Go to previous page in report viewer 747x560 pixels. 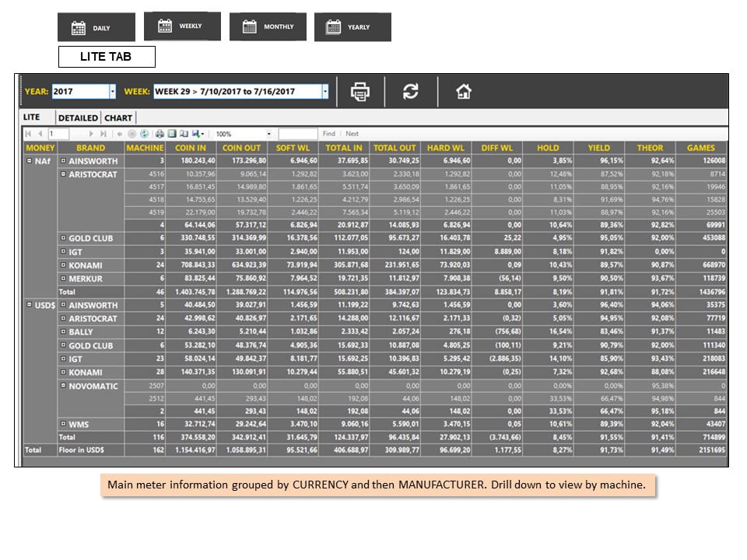tap(40, 134)
